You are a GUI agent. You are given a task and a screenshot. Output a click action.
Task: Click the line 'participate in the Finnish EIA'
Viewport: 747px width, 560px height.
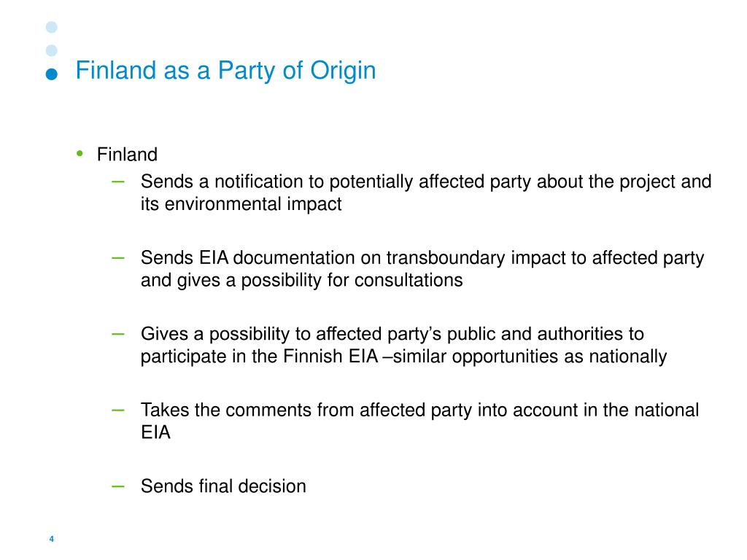[x=260, y=357]
